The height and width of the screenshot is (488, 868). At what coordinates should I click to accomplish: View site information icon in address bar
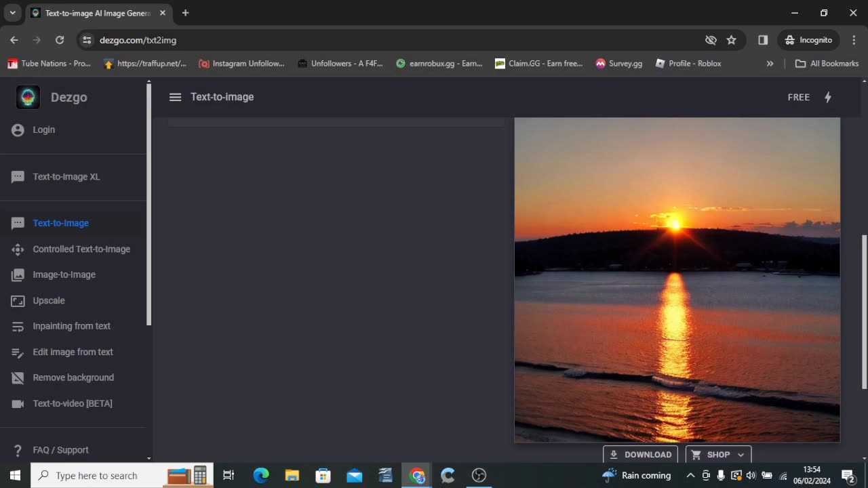[x=87, y=40]
